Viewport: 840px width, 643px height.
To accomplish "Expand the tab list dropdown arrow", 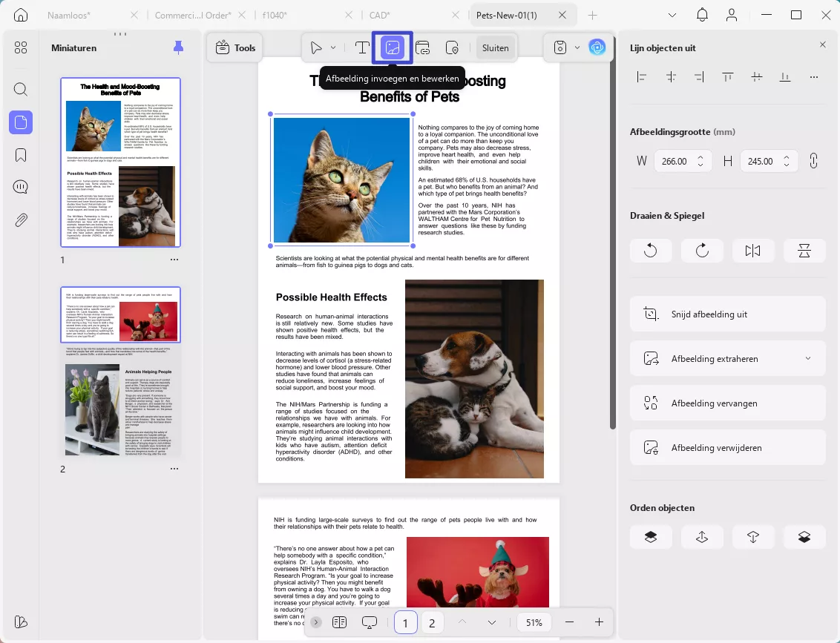I will point(672,15).
